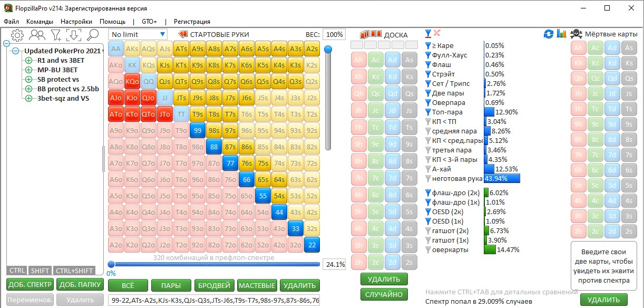Viewport: 644px width, 308px height.
Task: Expand the 3bet-sqz and VS node
Action: coord(28,99)
